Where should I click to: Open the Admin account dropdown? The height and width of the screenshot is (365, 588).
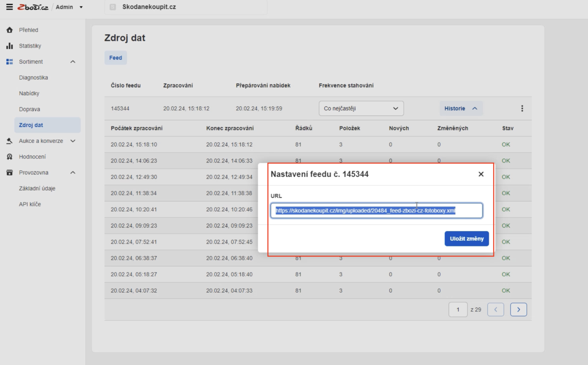coord(69,7)
